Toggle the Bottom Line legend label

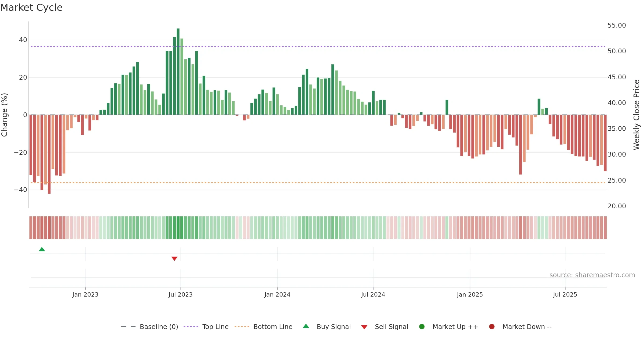[273, 327]
